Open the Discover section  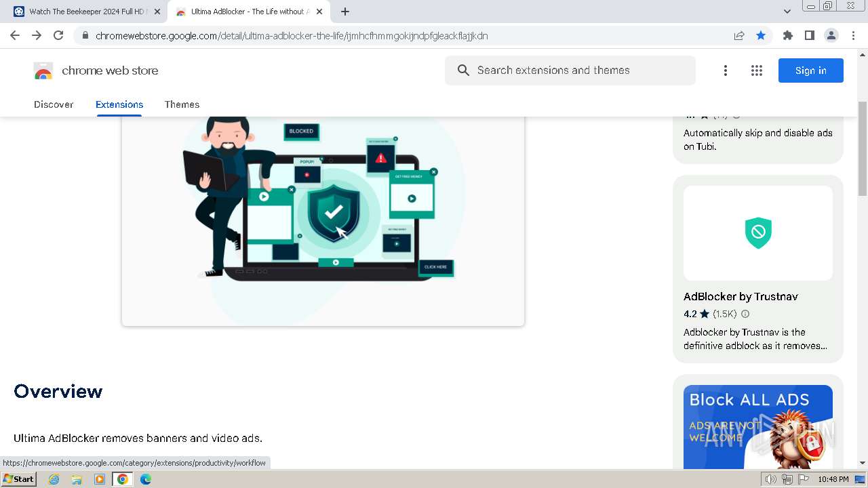click(x=54, y=104)
